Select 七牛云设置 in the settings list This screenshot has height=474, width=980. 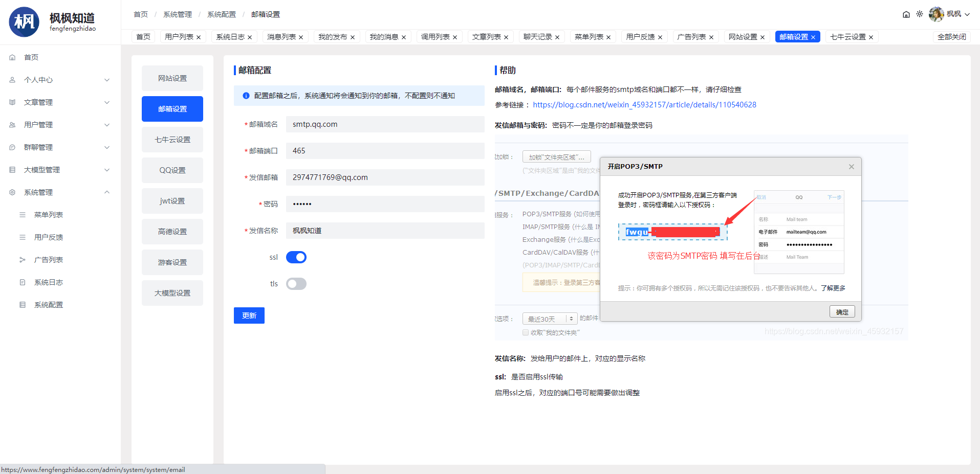(x=172, y=140)
